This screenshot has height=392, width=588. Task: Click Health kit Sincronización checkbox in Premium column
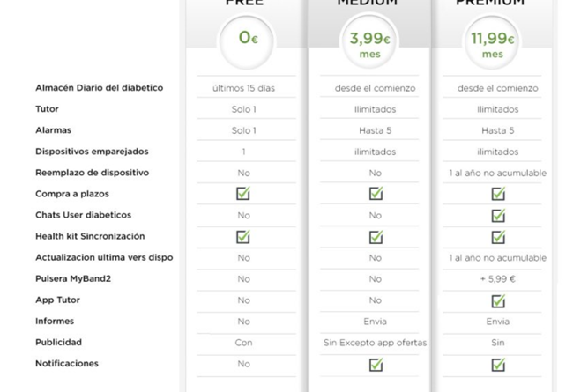pyautogui.click(x=498, y=236)
